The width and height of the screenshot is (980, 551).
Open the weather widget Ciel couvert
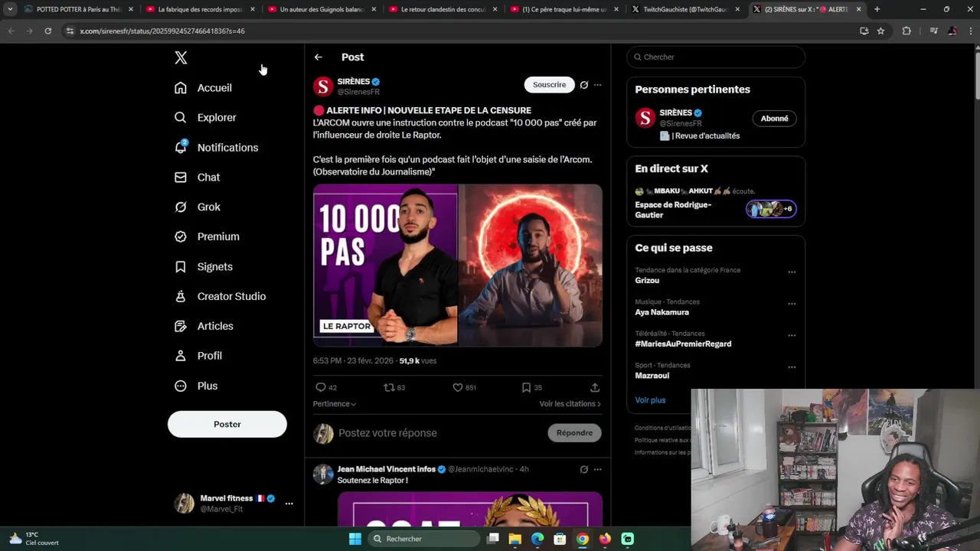pyautogui.click(x=33, y=539)
